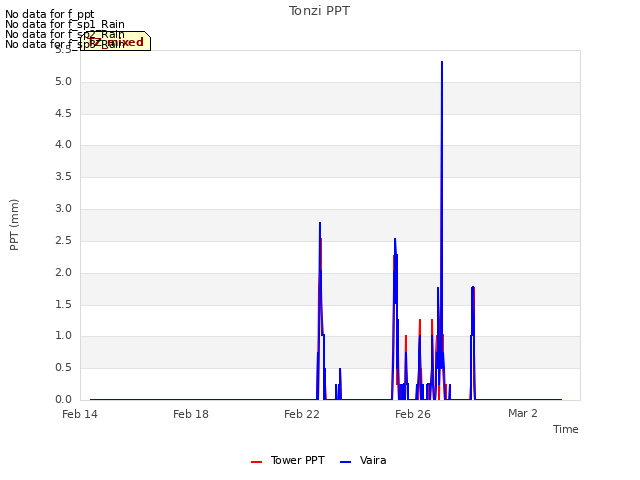The width and height of the screenshot is (640, 480).
Task: Click the Tonzi PPT chart title
Action: coord(319,11)
